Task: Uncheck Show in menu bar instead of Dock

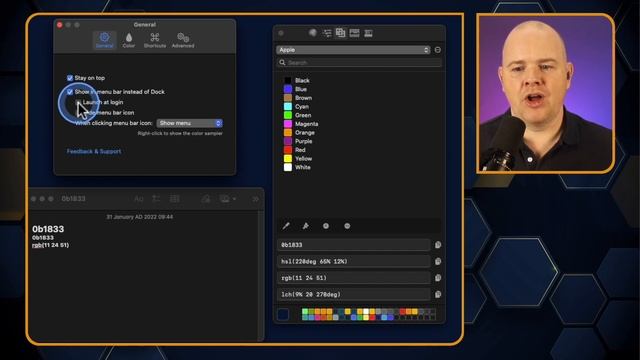Action: 70,92
